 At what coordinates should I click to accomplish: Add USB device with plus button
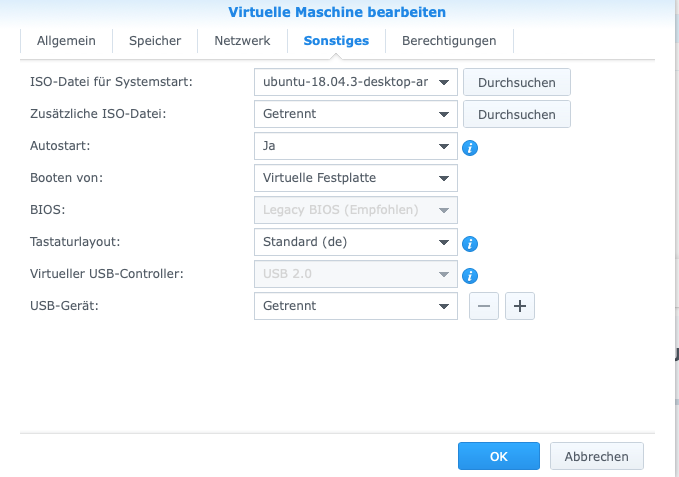520,306
